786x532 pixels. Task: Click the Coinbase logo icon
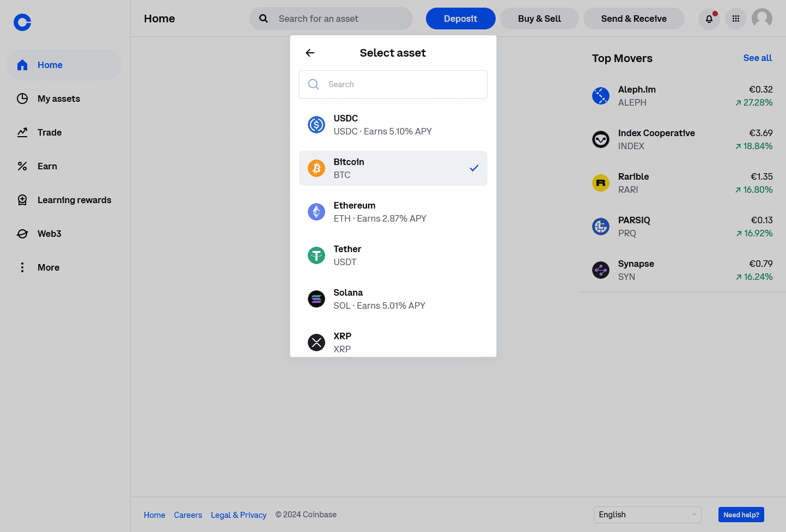click(22, 22)
